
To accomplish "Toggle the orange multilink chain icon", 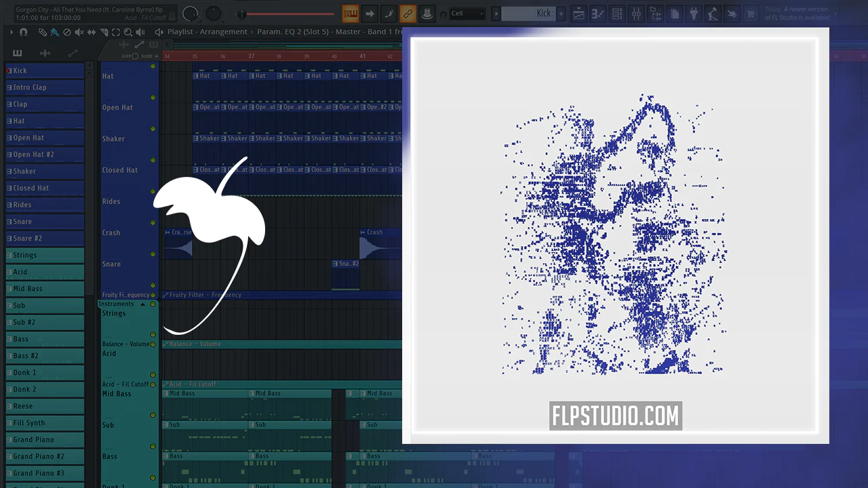I will coord(408,13).
